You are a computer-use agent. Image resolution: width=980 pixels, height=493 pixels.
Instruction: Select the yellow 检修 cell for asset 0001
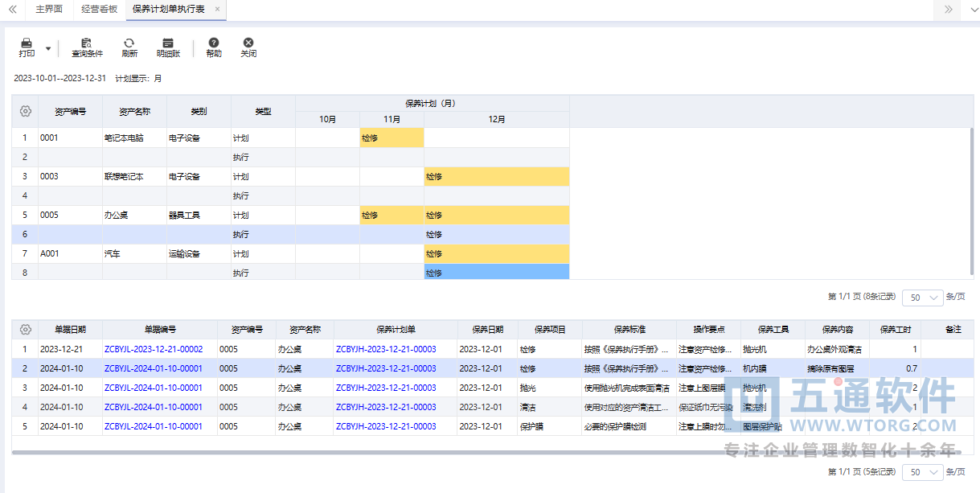pyautogui.click(x=392, y=138)
